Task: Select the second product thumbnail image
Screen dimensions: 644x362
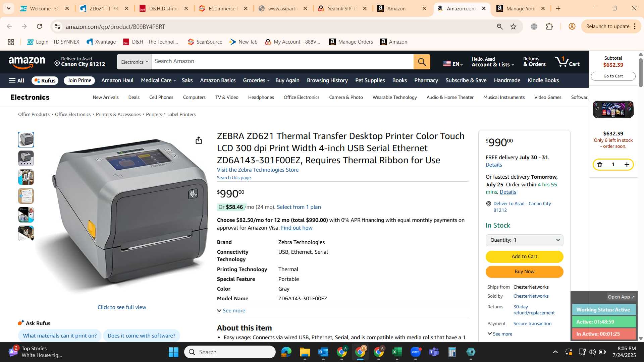Action: 26,158
